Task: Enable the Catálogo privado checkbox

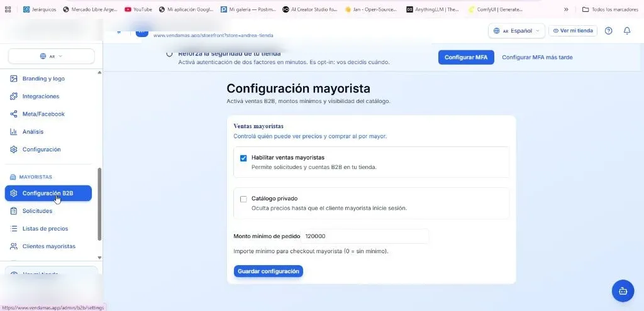Action: tap(243, 199)
